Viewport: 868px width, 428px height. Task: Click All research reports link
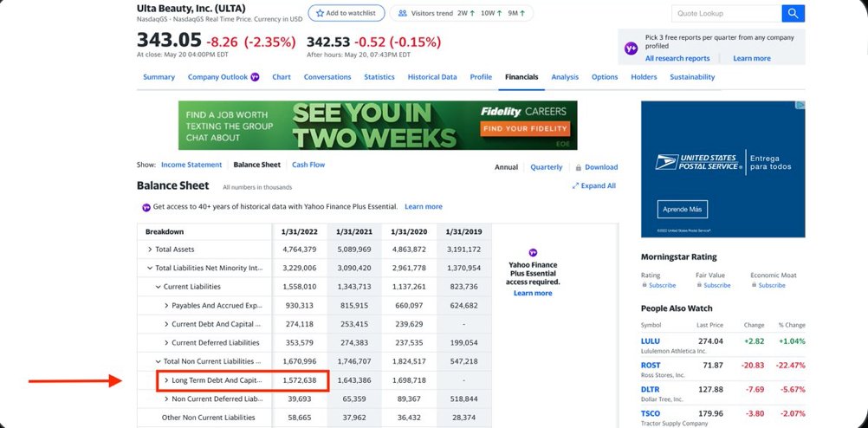point(677,59)
